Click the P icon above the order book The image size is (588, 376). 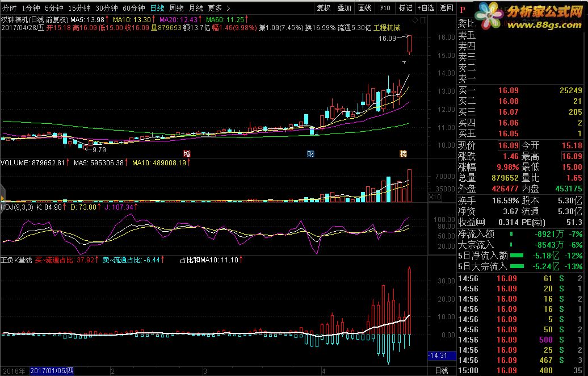pos(463,10)
